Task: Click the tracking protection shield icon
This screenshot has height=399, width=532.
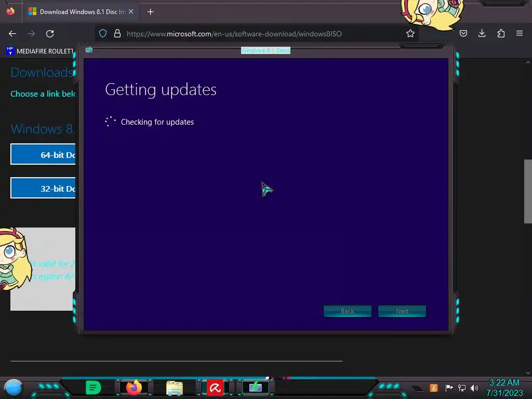Action: (x=103, y=33)
